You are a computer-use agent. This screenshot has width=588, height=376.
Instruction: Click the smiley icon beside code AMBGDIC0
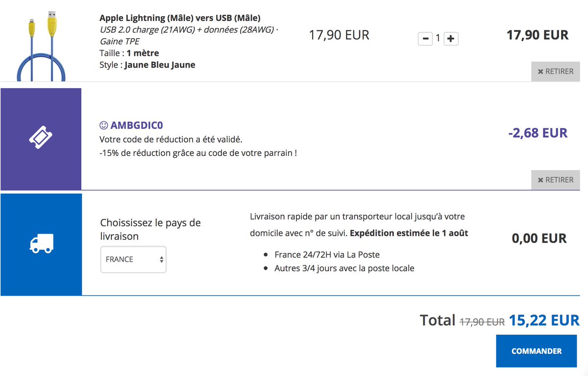coord(103,125)
